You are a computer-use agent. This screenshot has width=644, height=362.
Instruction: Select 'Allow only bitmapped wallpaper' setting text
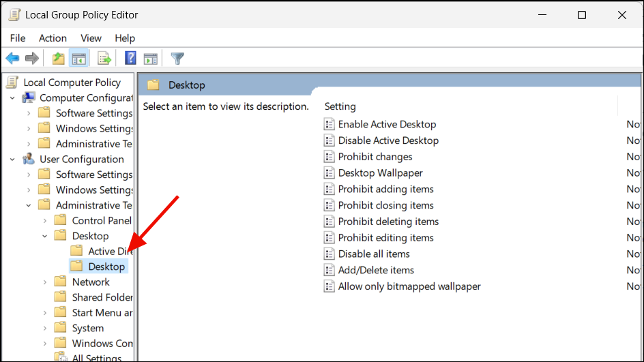pos(409,286)
